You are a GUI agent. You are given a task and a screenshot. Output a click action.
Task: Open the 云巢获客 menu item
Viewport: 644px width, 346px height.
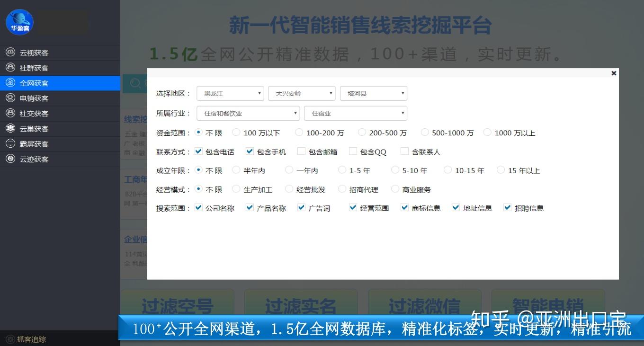(x=60, y=128)
